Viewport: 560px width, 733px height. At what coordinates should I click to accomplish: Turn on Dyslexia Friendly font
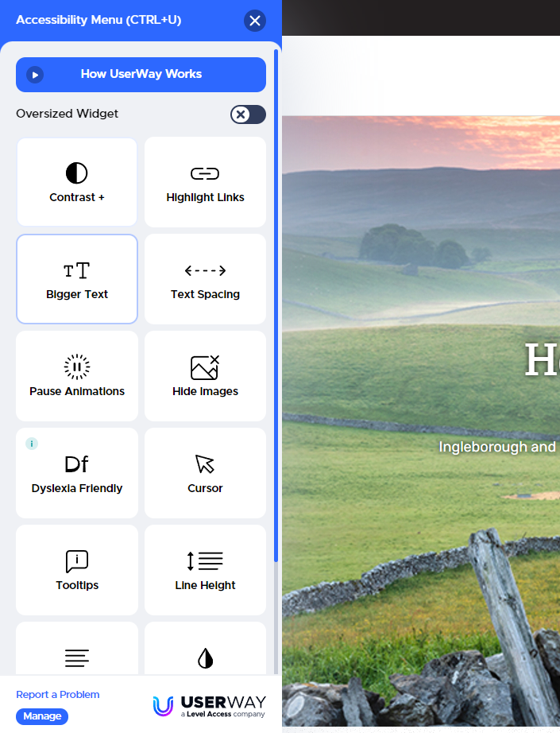pos(77,473)
